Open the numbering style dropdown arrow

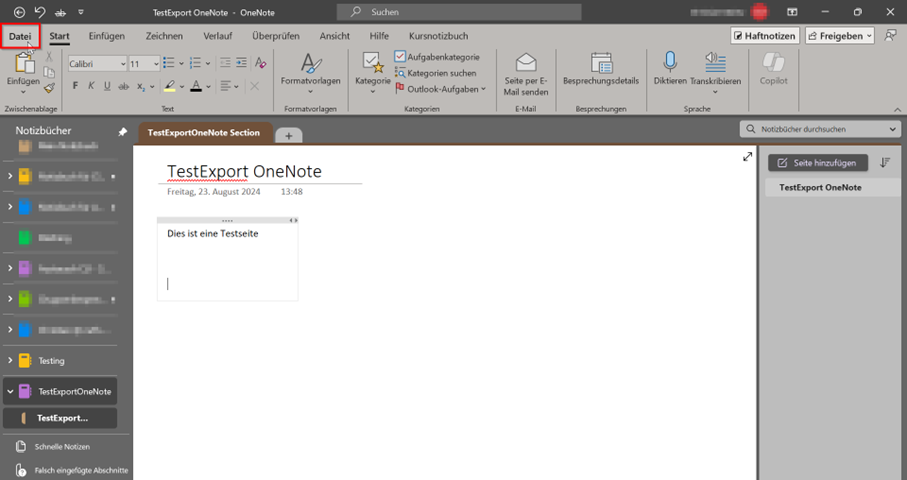tap(208, 64)
